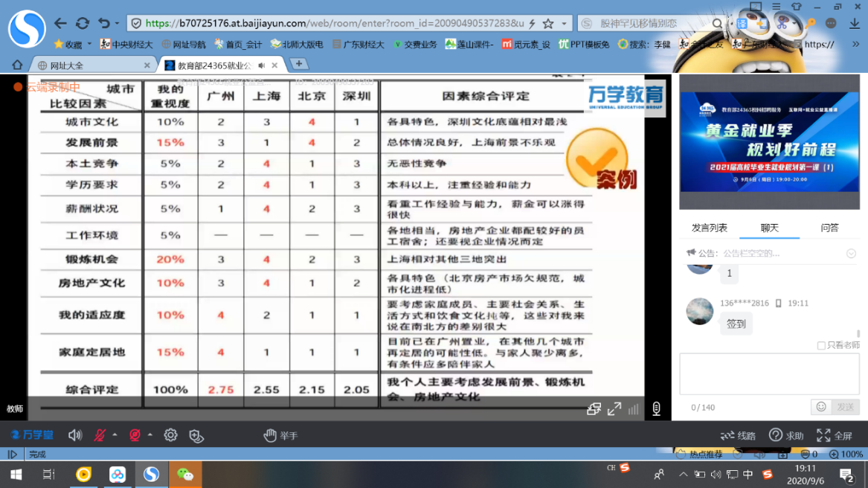Reload the page with the refresh icon
This screenshot has height=488, width=868.
point(83,23)
